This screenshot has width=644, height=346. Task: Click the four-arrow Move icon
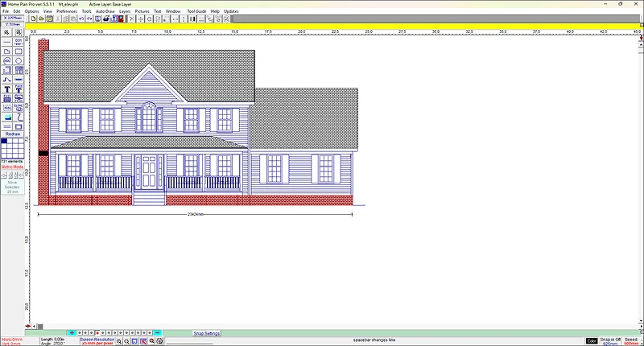tap(140, 19)
